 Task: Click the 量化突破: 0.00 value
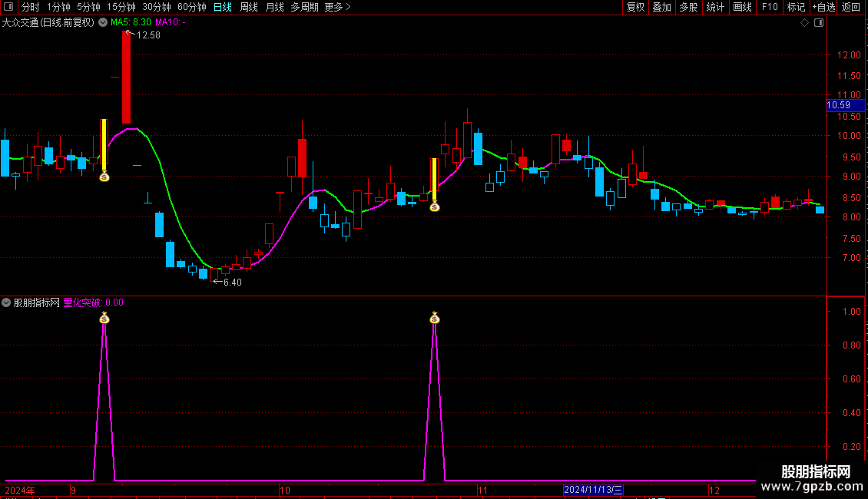(x=94, y=302)
